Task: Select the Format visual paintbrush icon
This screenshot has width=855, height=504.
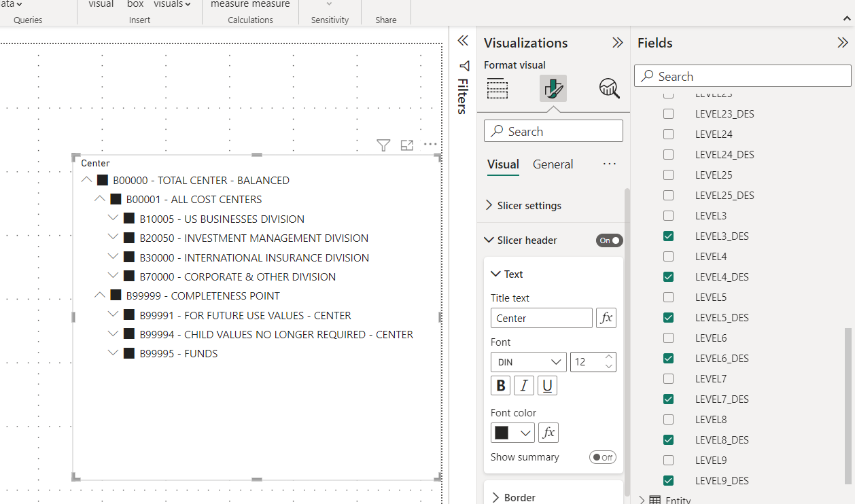Action: coord(553,88)
